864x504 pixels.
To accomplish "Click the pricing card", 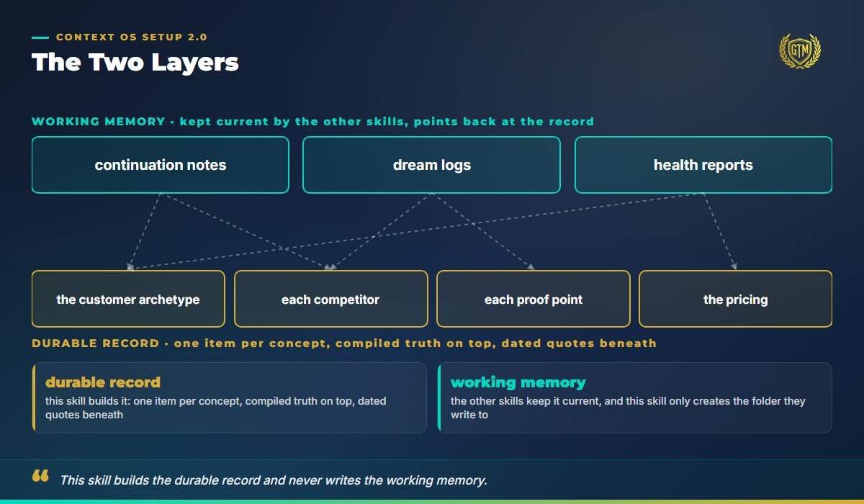I will click(736, 299).
